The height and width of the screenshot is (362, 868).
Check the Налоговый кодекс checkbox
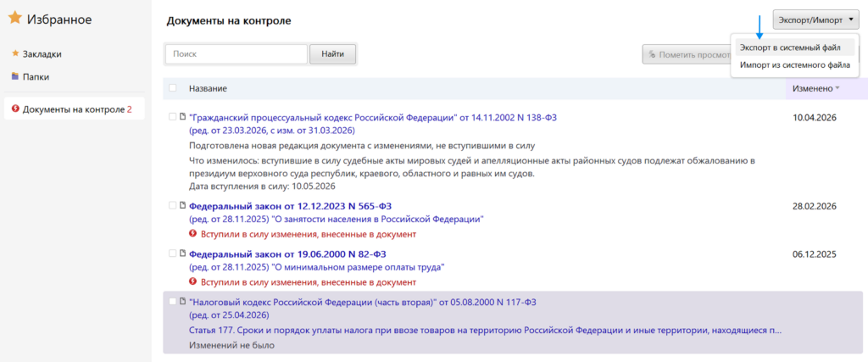[173, 302]
